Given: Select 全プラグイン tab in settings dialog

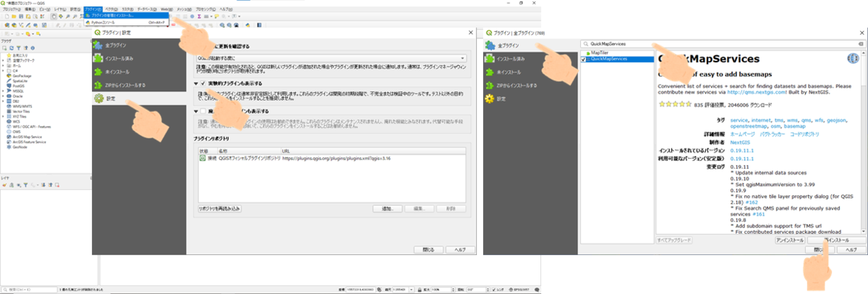Looking at the screenshot, I should [137, 46].
